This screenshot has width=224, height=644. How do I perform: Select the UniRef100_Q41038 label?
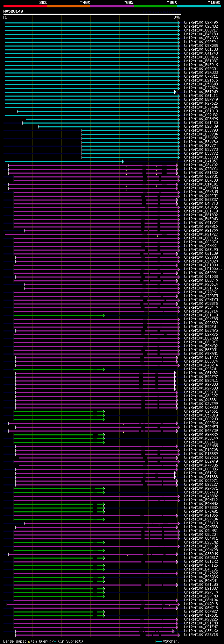[x=201, y=276]
